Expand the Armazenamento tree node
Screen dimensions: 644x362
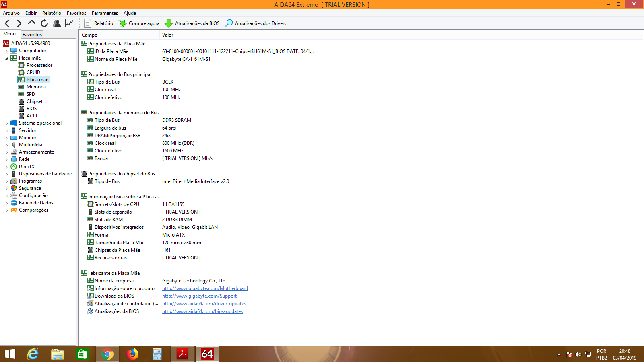[6, 152]
